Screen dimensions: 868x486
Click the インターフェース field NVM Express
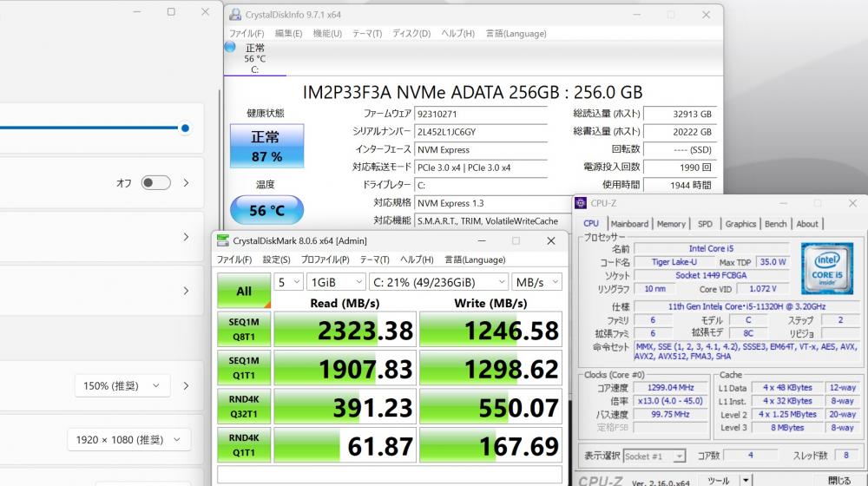click(481, 149)
